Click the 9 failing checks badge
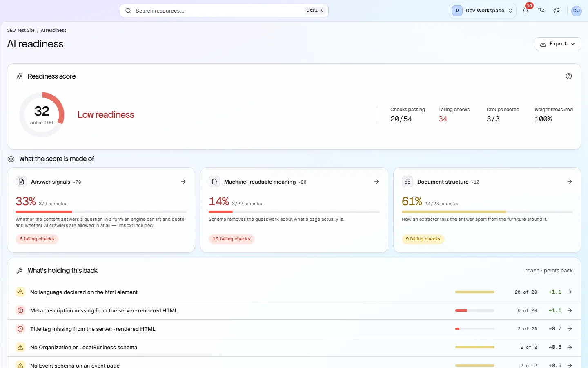The width and height of the screenshot is (588, 368). 423,239
